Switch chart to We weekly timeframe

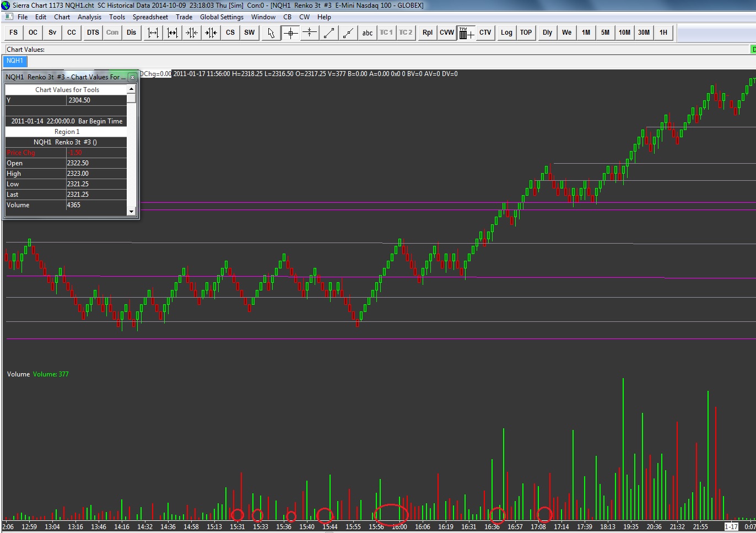point(567,33)
